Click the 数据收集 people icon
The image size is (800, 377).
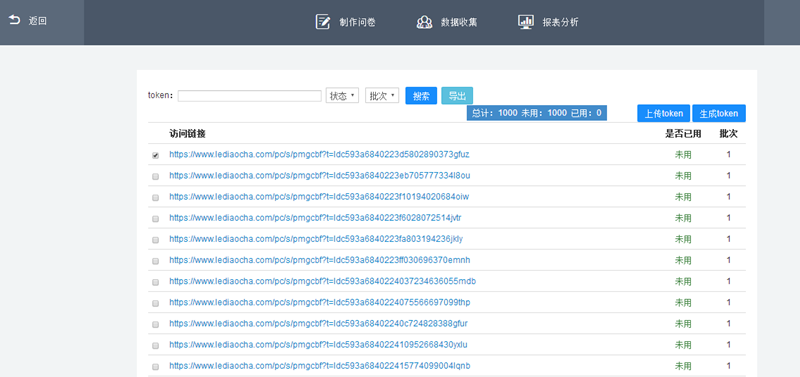click(424, 22)
